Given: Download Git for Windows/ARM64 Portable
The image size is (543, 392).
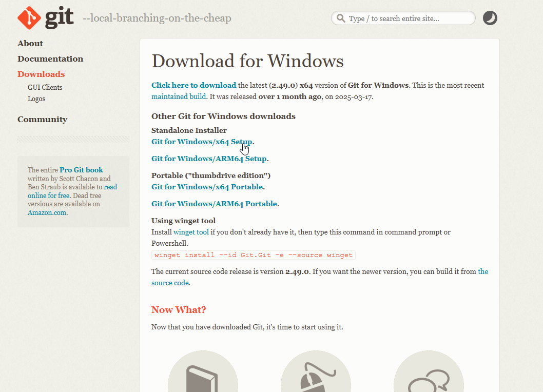Looking at the screenshot, I should tap(215, 204).
